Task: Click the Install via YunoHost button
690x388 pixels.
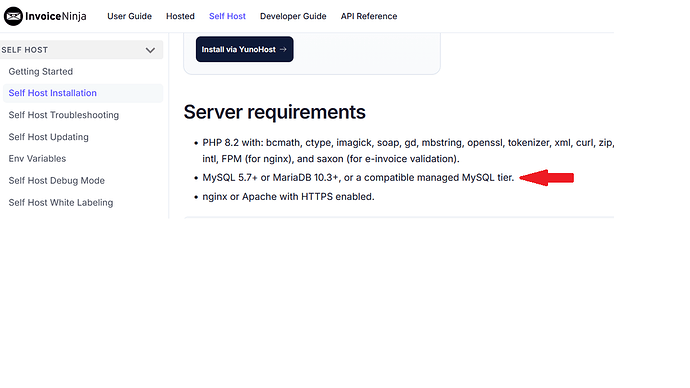Action: (x=244, y=49)
